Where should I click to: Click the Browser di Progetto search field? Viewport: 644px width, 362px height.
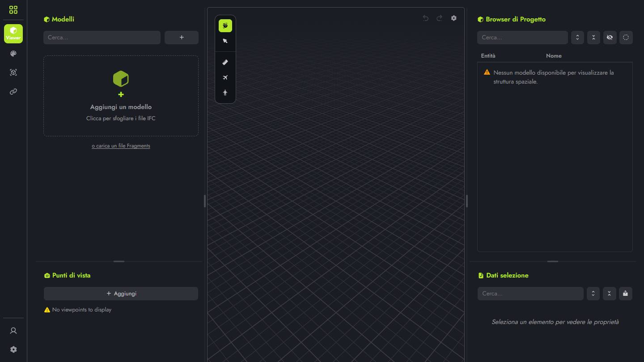point(522,38)
